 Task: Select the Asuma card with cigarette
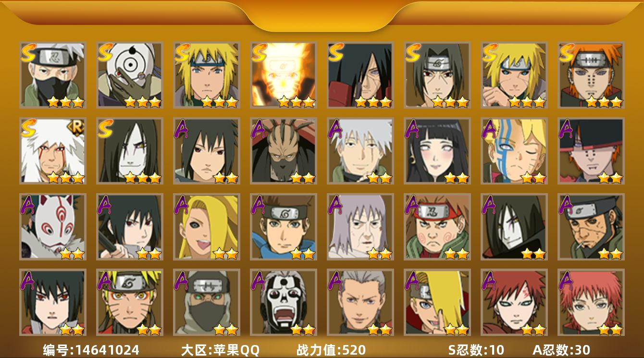[x=591, y=227]
